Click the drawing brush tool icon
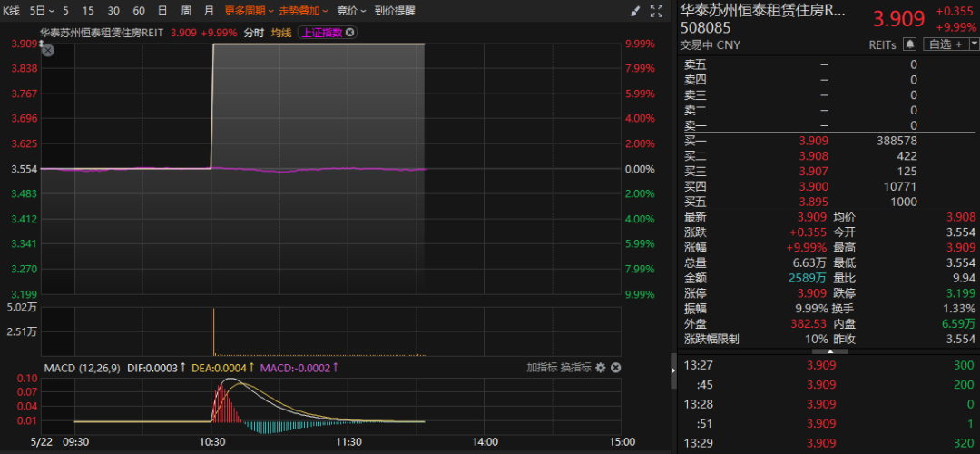 click(x=635, y=11)
